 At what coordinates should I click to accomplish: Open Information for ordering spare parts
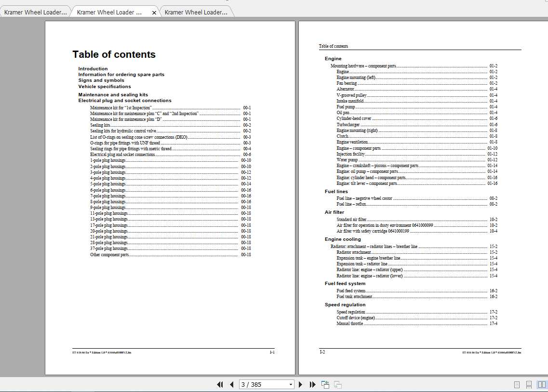121,74
